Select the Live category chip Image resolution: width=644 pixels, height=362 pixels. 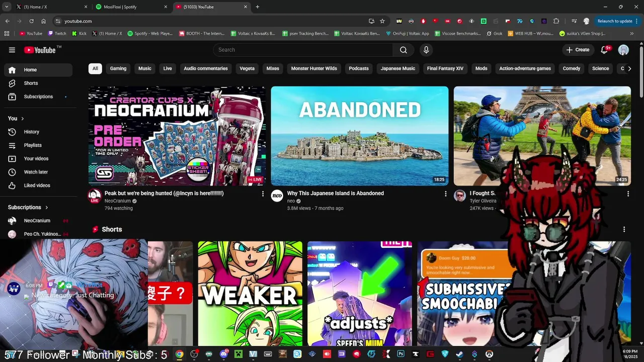click(x=168, y=68)
